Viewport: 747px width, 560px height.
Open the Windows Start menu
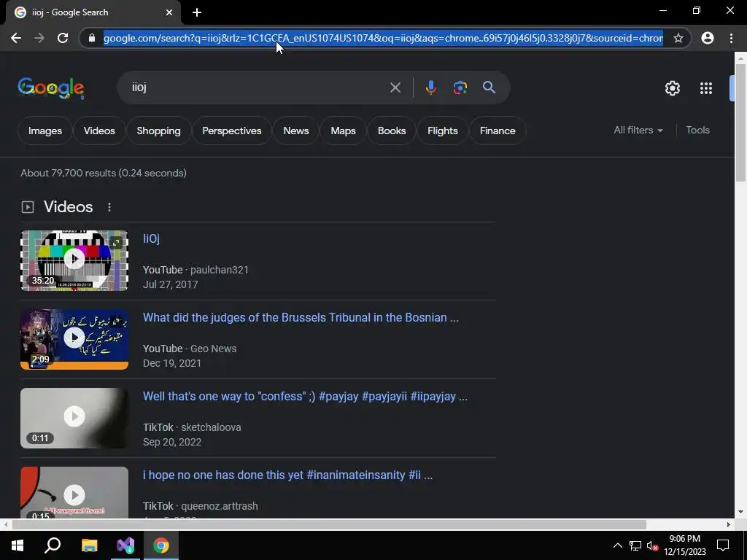tap(18, 545)
